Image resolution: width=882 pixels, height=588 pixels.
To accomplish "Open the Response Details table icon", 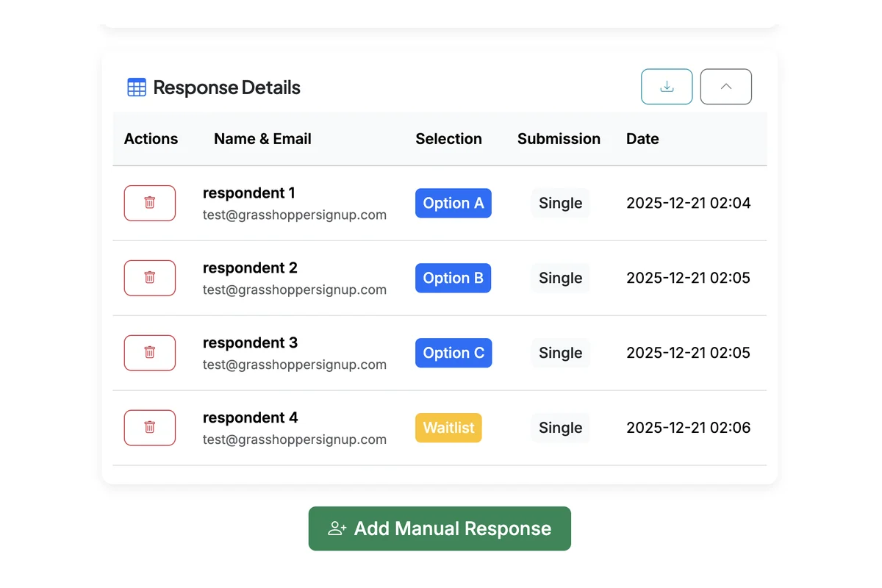I will coord(136,87).
